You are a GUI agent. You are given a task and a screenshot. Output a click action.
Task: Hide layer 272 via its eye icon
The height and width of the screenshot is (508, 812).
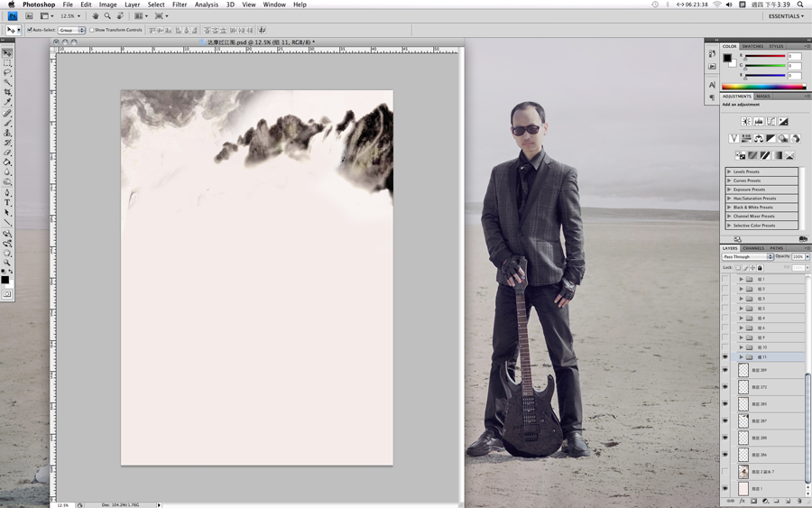tap(725, 387)
